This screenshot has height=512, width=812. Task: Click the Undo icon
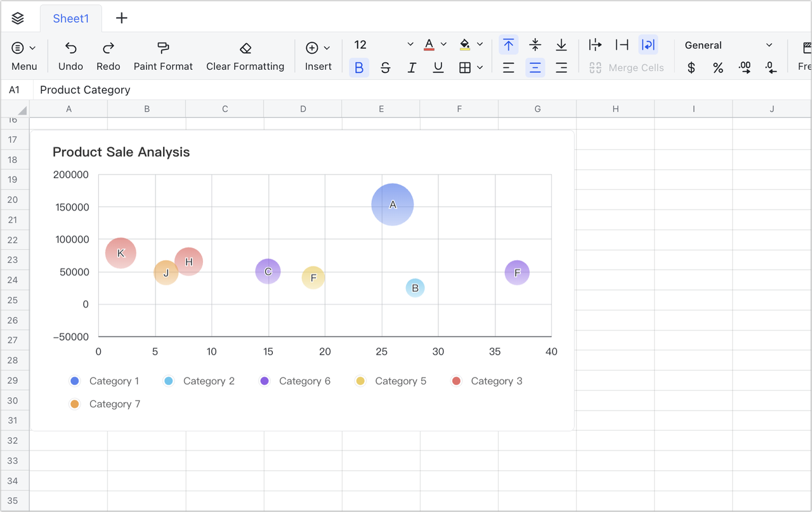(x=70, y=48)
